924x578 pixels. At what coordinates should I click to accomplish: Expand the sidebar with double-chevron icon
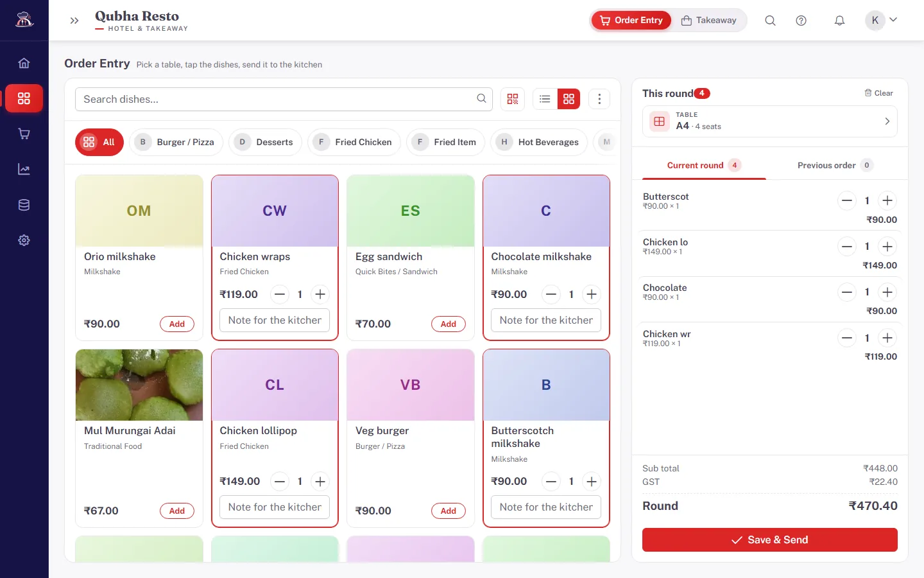pos(74,21)
